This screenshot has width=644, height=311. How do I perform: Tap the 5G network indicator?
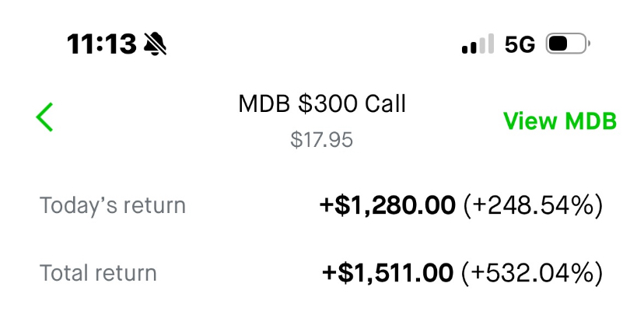pos(520,44)
